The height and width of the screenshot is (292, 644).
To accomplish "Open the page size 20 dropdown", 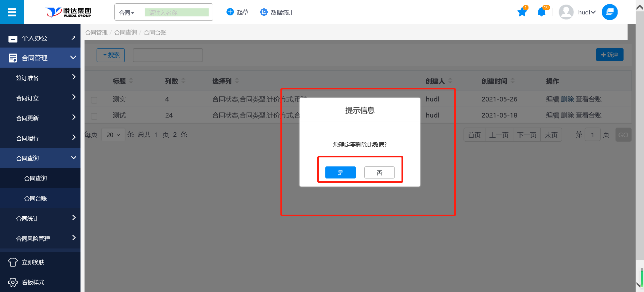I will (x=113, y=135).
